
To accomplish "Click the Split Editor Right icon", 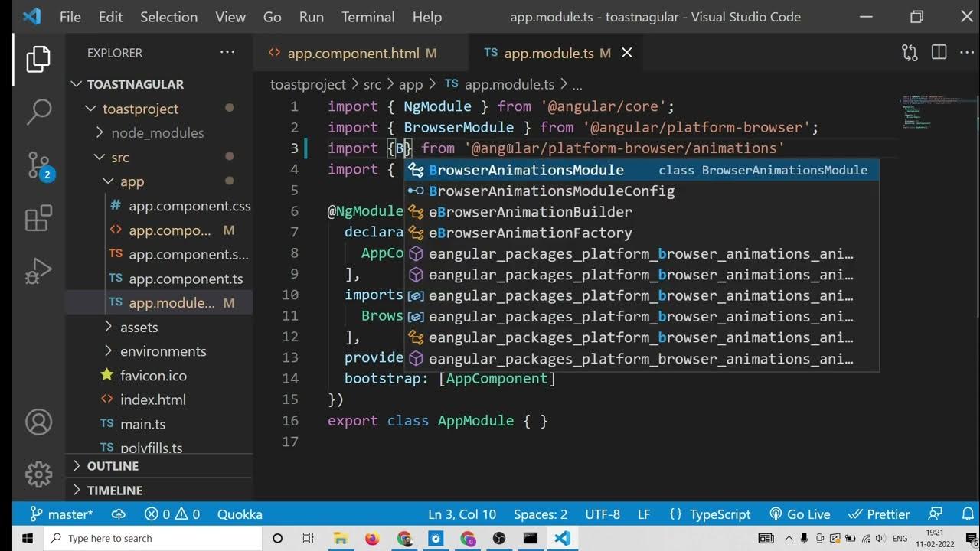I will [939, 53].
